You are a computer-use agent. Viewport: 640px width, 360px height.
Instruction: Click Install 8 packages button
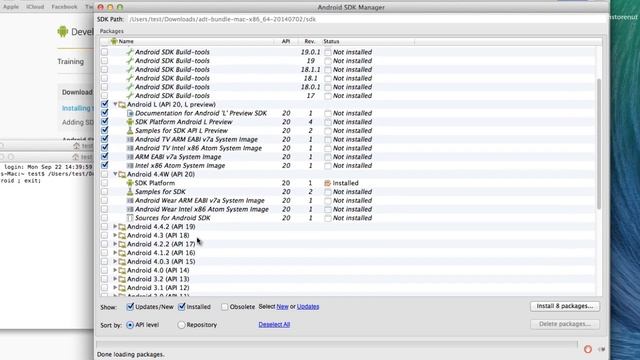coord(565,306)
